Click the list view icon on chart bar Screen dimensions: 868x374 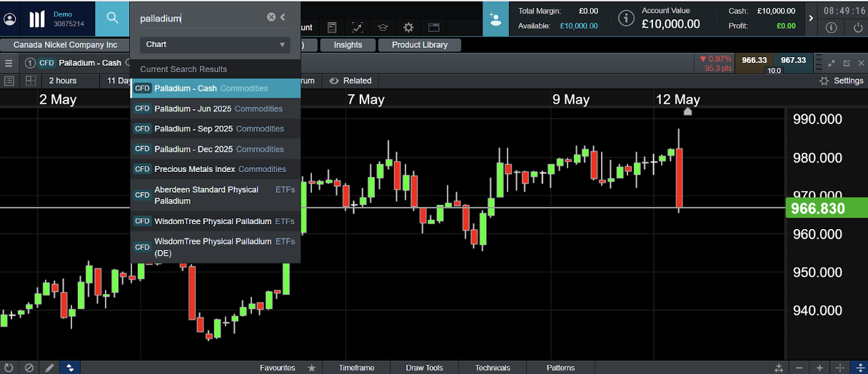[x=9, y=81]
